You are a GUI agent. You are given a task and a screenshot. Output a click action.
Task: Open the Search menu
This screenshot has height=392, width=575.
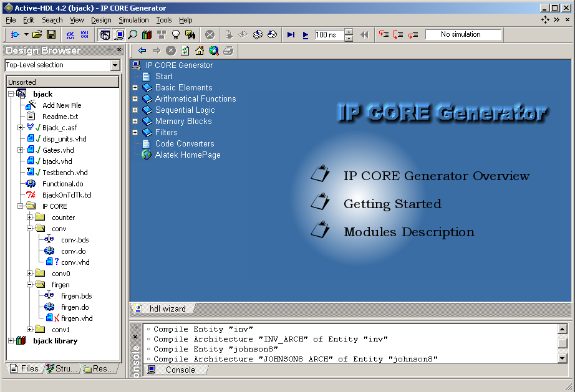click(52, 20)
